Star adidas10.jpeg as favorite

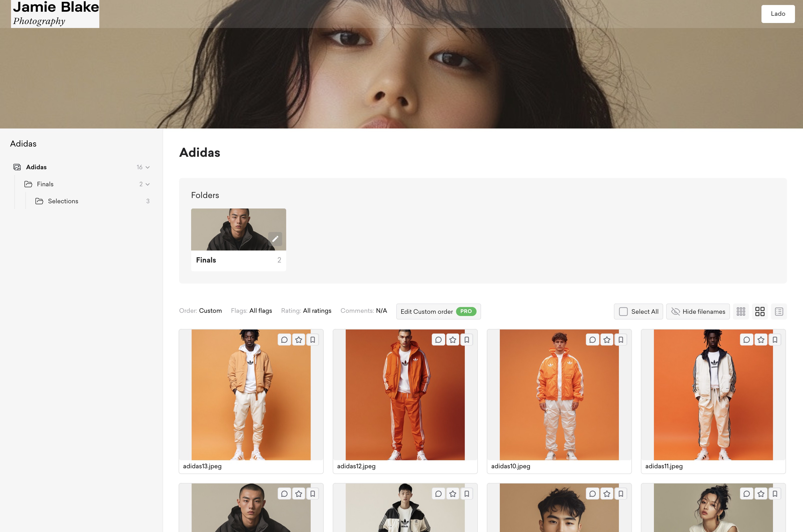pyautogui.click(x=607, y=339)
